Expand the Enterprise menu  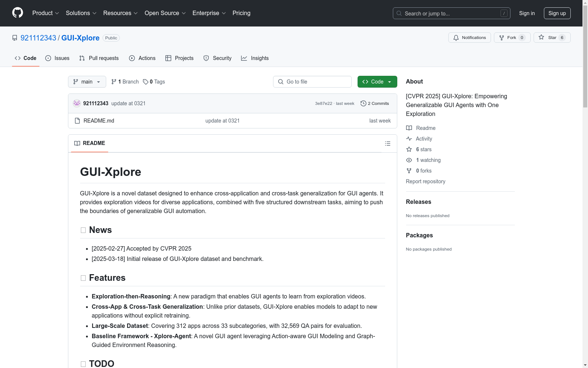[209, 13]
